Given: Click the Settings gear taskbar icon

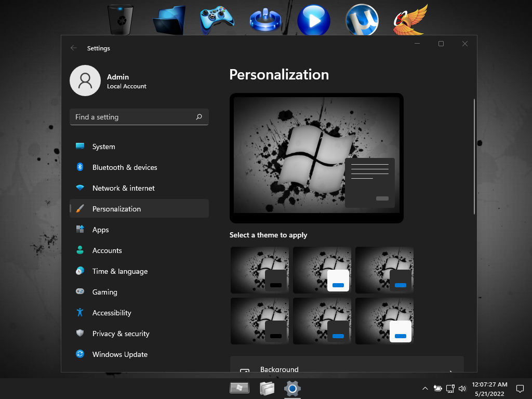Looking at the screenshot, I should pyautogui.click(x=292, y=389).
